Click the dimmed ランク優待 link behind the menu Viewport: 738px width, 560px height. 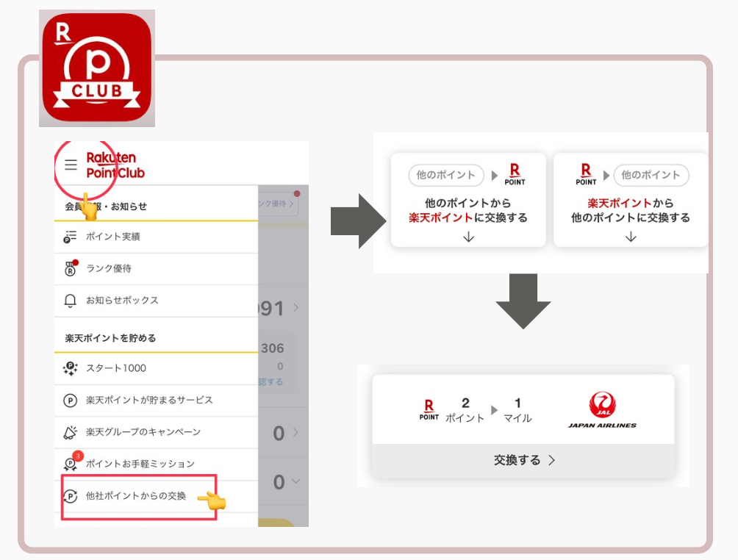coord(278,204)
